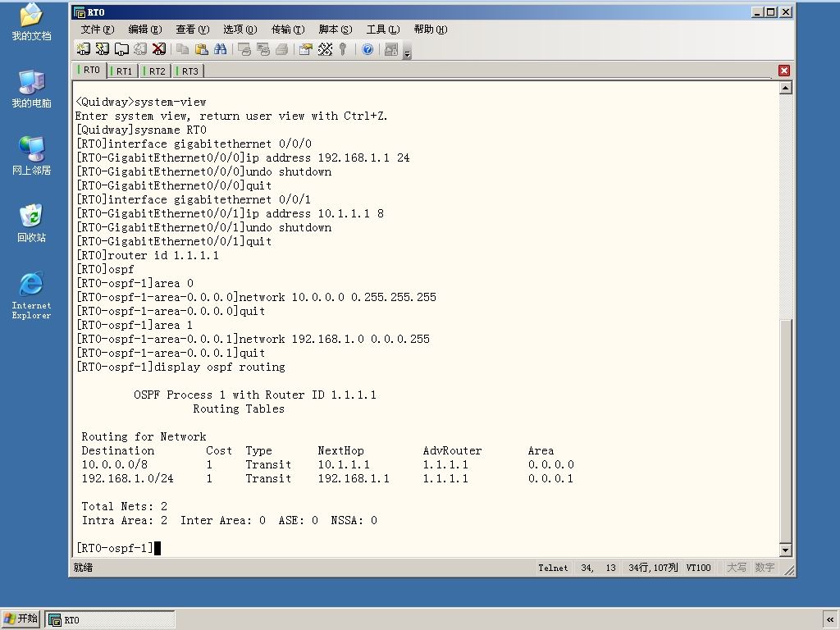This screenshot has width=840, height=630.
Task: Click the Print Selection toolbar icon
Action: pos(263,49)
